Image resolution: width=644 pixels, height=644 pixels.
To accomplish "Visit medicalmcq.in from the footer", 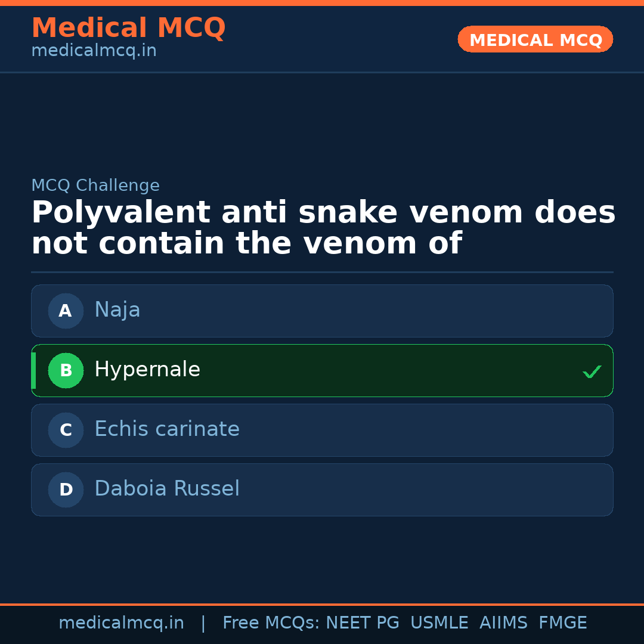I will pyautogui.click(x=121, y=623).
